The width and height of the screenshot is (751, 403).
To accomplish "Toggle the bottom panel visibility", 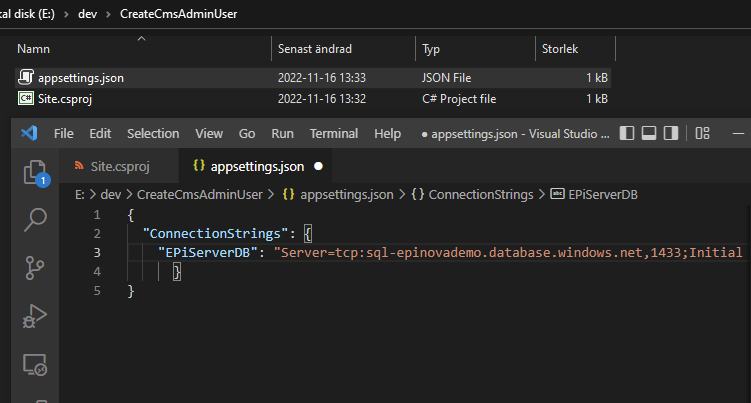I will click(648, 133).
